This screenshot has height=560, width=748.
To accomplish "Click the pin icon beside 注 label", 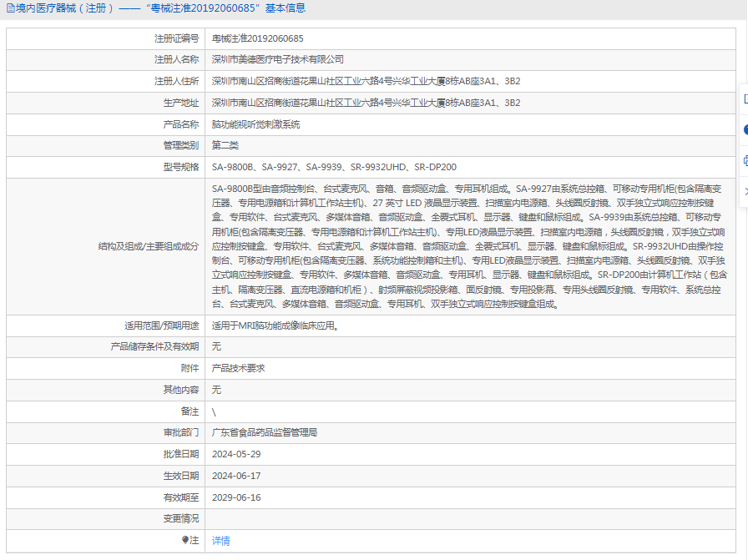I will 185,540.
